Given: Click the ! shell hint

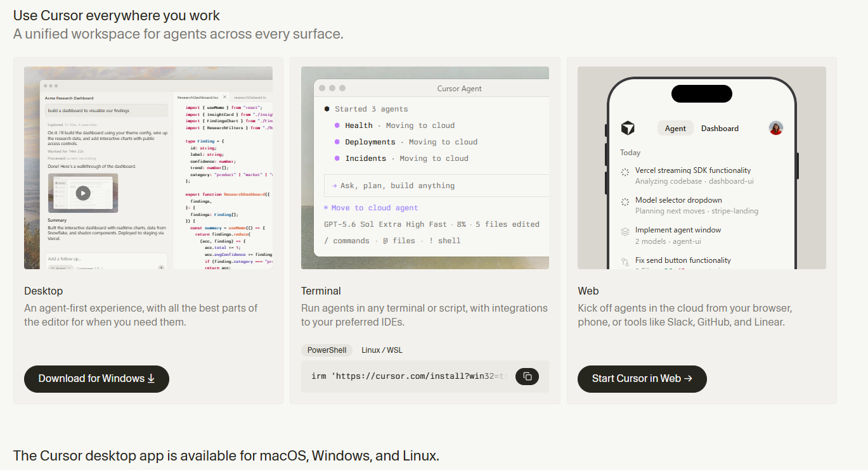Looking at the screenshot, I should (444, 241).
